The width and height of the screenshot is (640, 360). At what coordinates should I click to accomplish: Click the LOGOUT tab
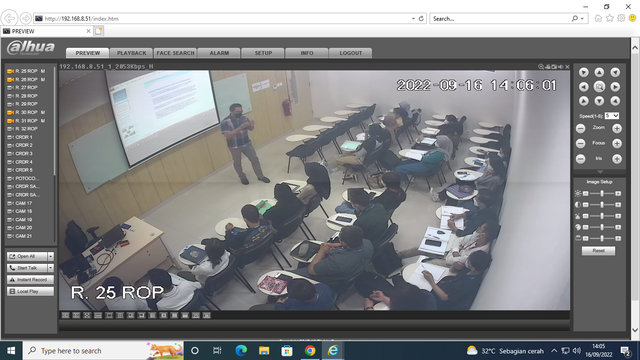(x=351, y=53)
